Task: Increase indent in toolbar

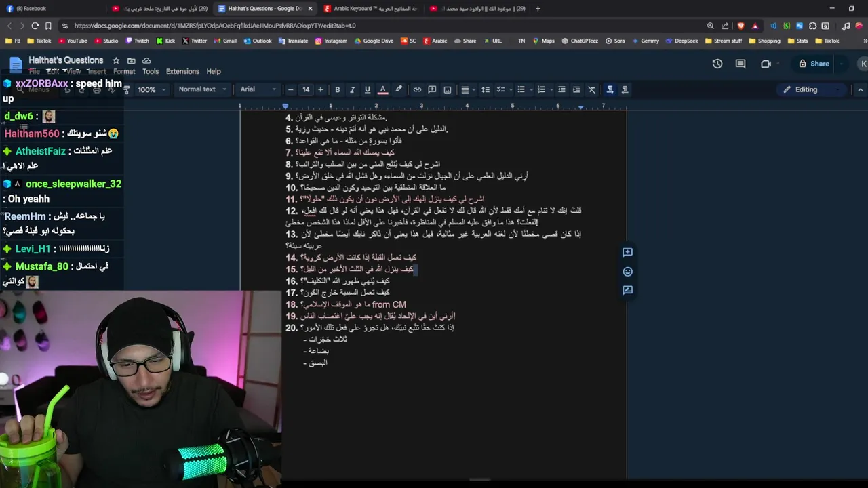Action: tap(576, 89)
